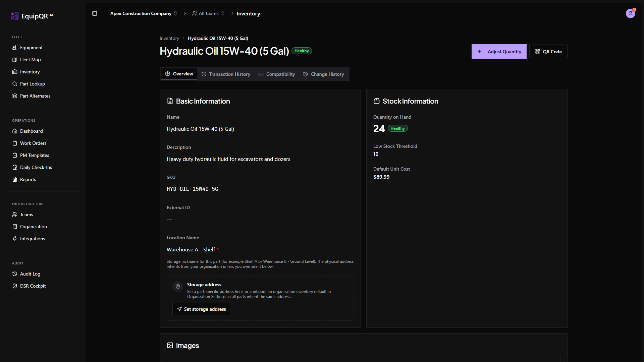This screenshot has width=644, height=362.
Task: Expand Apex Construction Company switcher
Action: pyautogui.click(x=144, y=13)
